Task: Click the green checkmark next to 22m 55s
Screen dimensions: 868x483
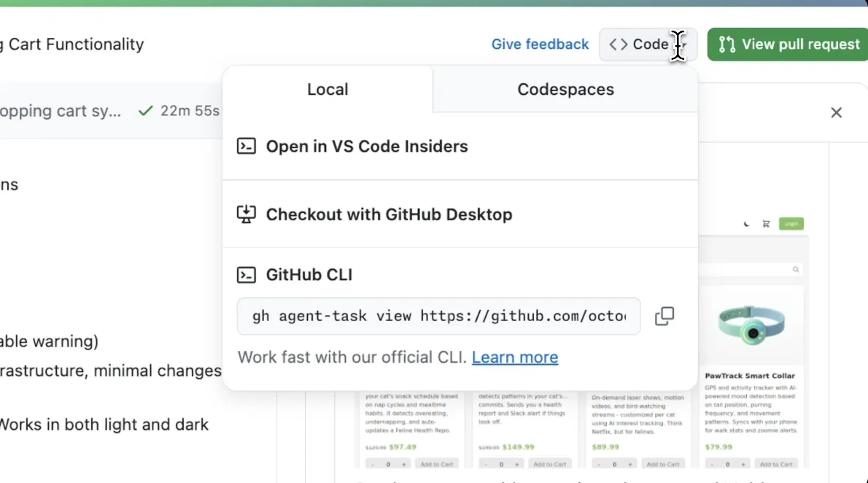Action: (x=146, y=111)
